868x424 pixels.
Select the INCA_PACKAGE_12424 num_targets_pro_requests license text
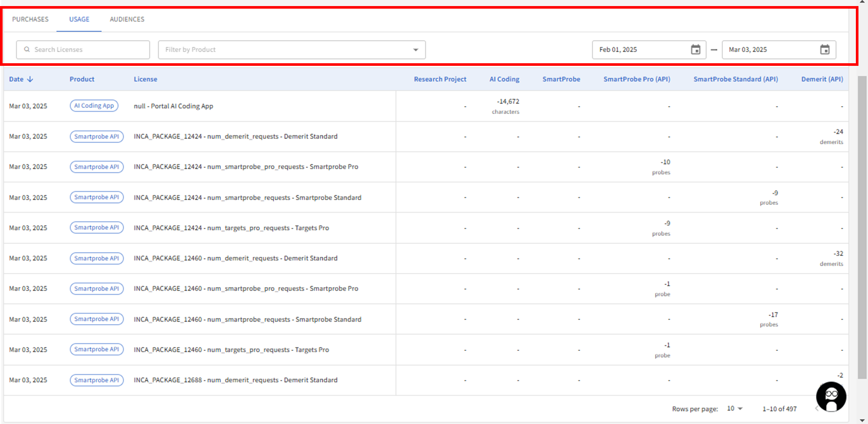[x=231, y=228]
